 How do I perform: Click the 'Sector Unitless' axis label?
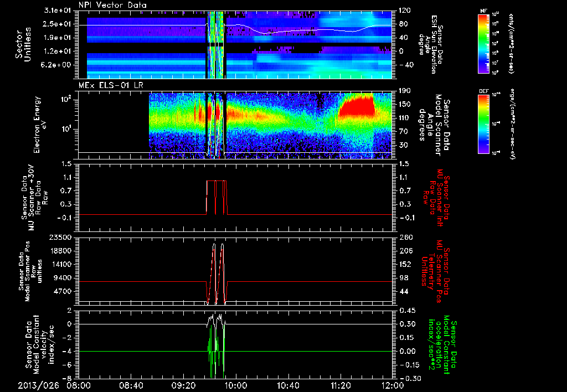[23, 44]
